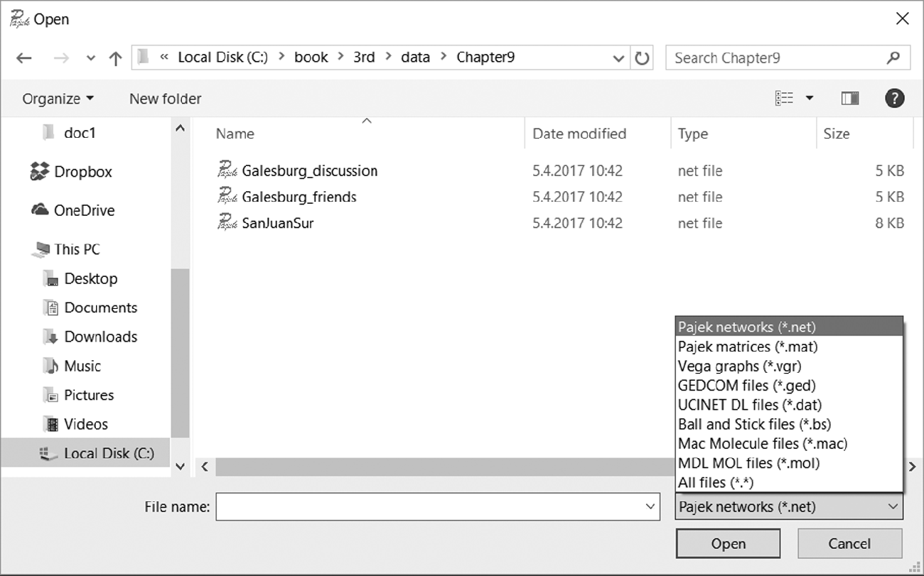
Task: Click the 3rd breadcrumb segment
Action: tap(364, 58)
